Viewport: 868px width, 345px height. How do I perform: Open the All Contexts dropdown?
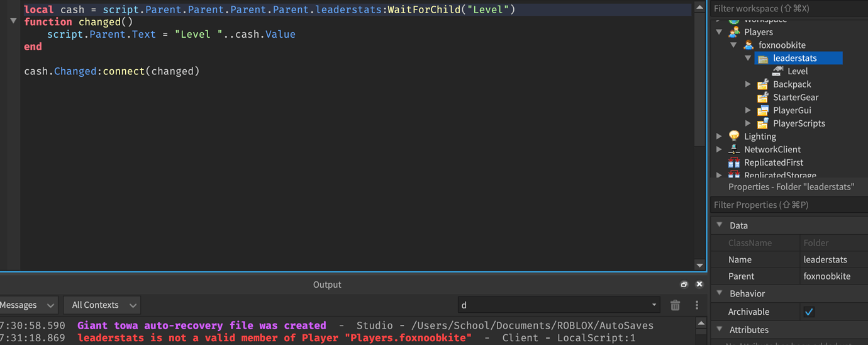point(102,305)
